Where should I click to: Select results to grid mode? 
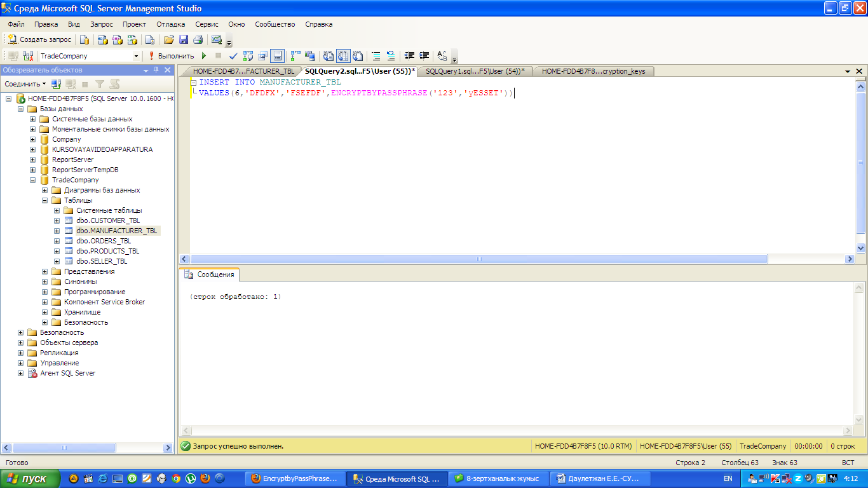(x=343, y=56)
